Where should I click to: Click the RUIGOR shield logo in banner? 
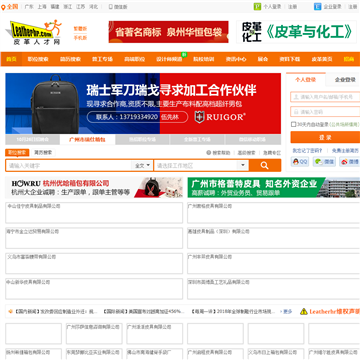click(199, 117)
